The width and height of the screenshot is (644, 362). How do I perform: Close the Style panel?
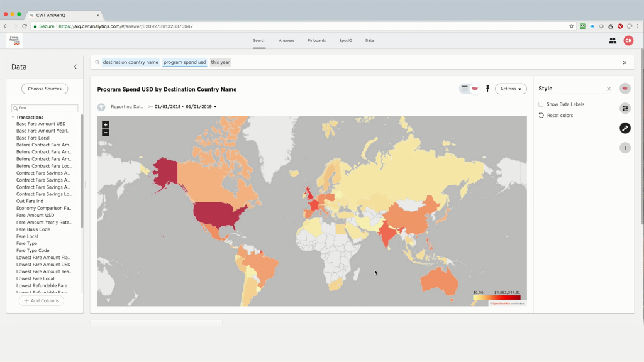click(609, 89)
